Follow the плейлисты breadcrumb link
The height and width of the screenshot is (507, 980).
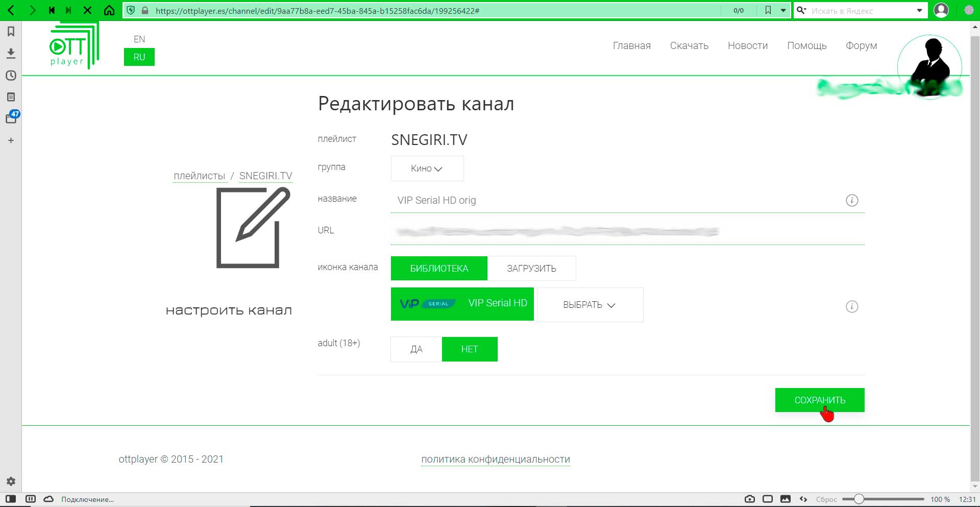[x=200, y=176]
